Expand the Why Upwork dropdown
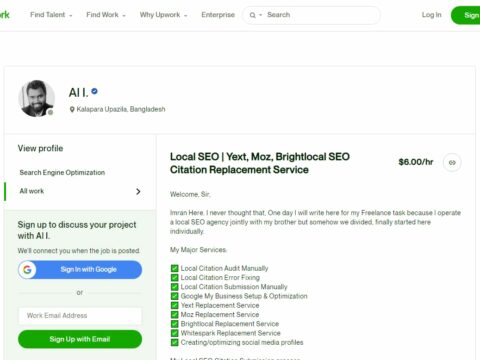 (x=163, y=15)
